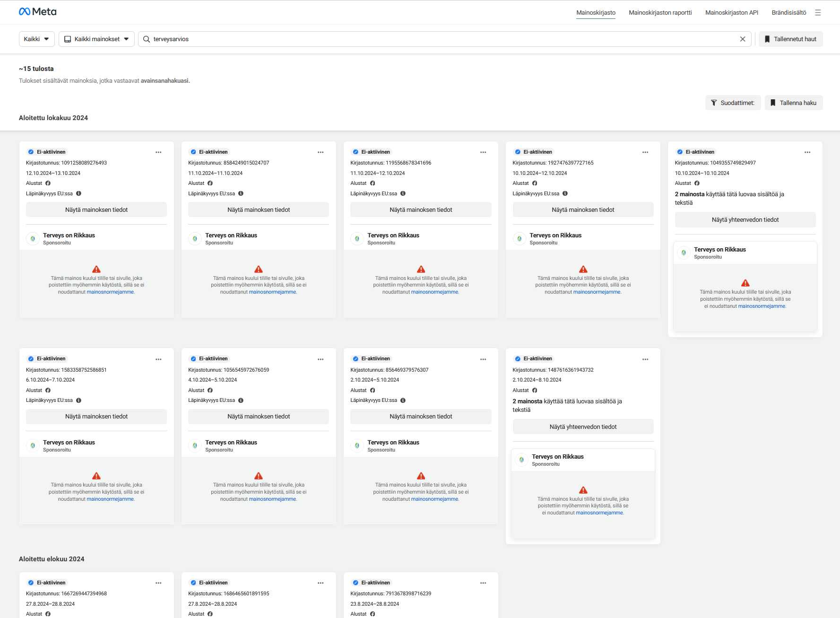Image resolution: width=840 pixels, height=618 pixels.
Task: Open mainosnormejamme link in ad 856469379576307
Action: point(434,499)
